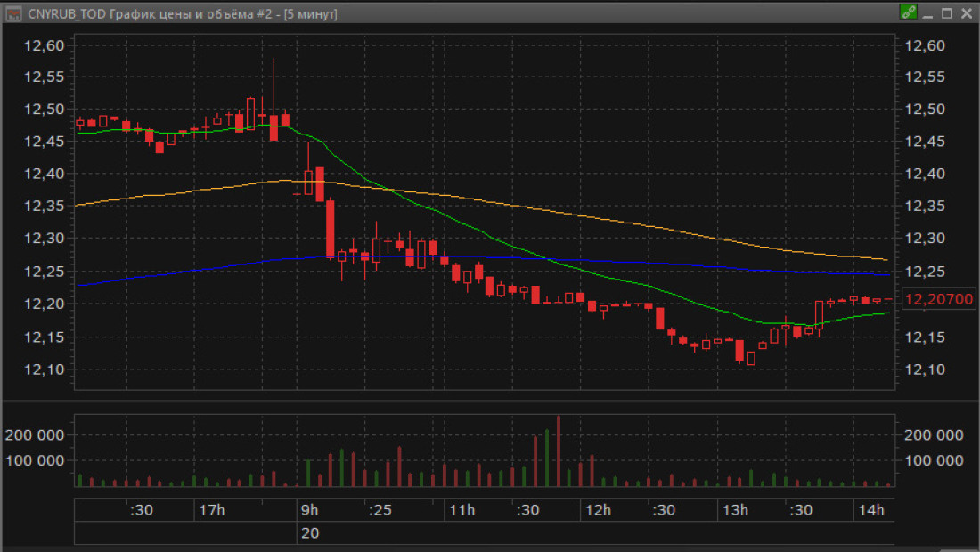
Task: Click 100 000 on right volume scale
Action: 934,461
